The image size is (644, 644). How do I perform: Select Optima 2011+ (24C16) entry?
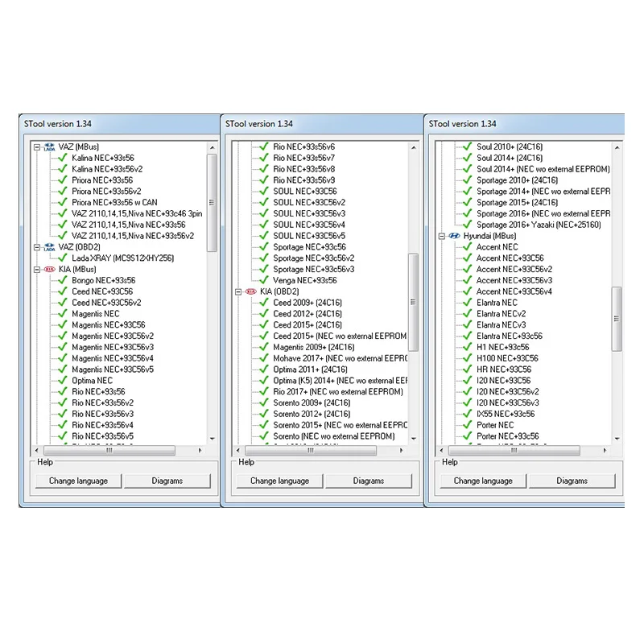pyautogui.click(x=310, y=369)
